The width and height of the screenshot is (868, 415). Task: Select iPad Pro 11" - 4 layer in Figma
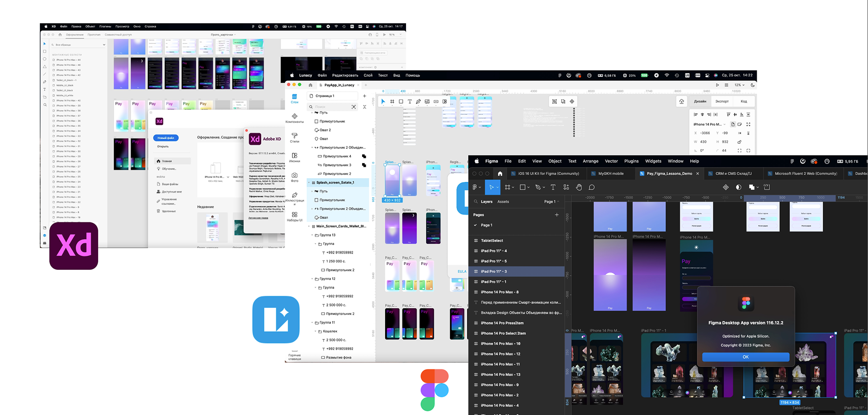click(x=517, y=251)
